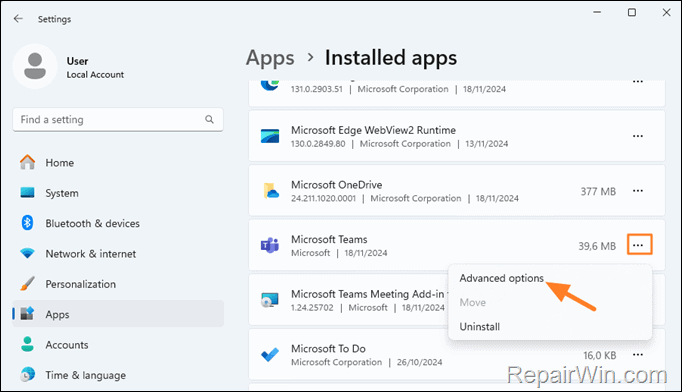Click the User Local Account name
This screenshot has width=682, height=392.
(95, 67)
